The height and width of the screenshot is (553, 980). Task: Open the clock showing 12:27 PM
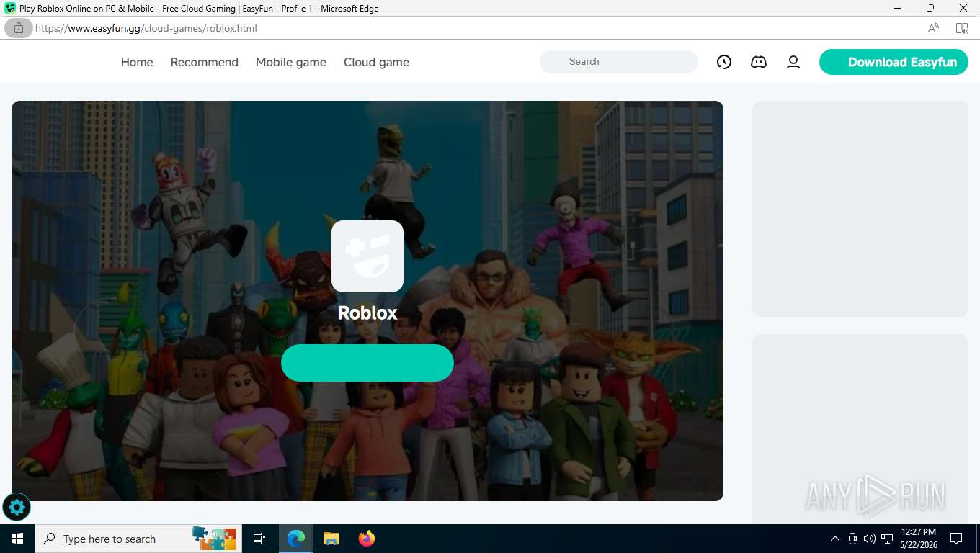coord(918,539)
